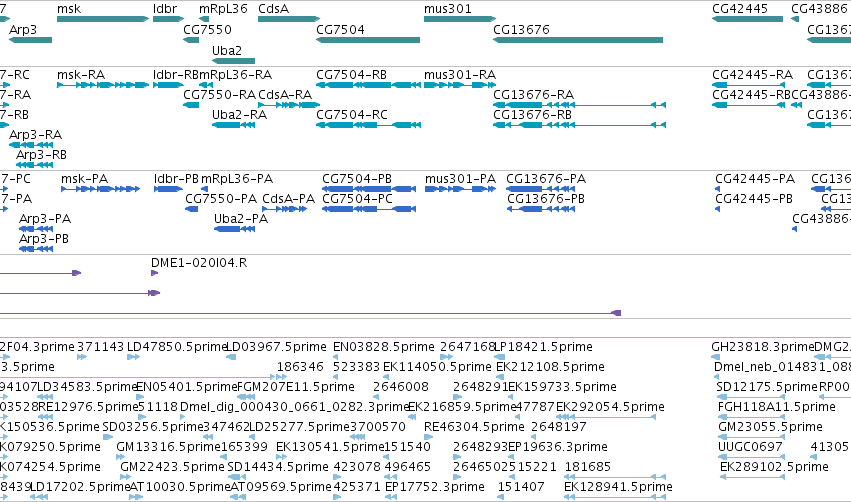851x502 pixels.
Task: Click the EK289102.5prime EST feature
Action: (752, 477)
